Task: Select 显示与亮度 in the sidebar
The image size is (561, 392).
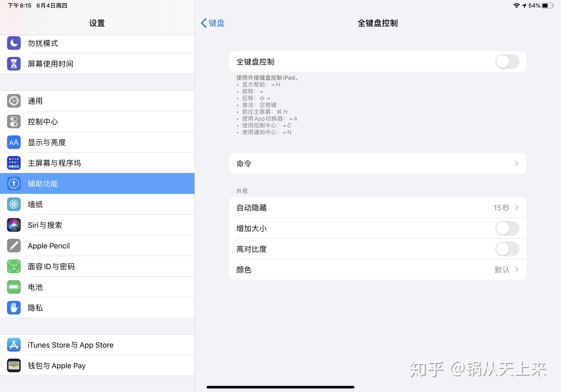Action: pyautogui.click(x=97, y=142)
